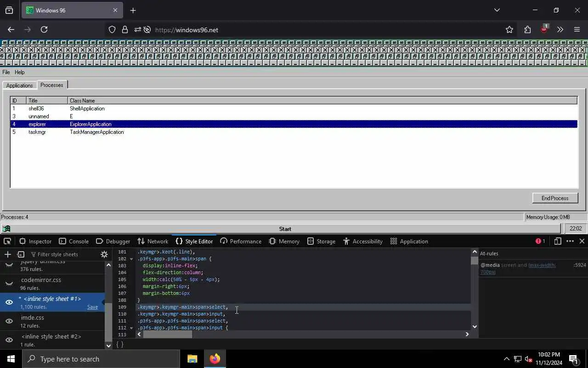Toggle visibility of imde.css style sheet
Viewport: 588px width, 368px height.
click(9, 321)
